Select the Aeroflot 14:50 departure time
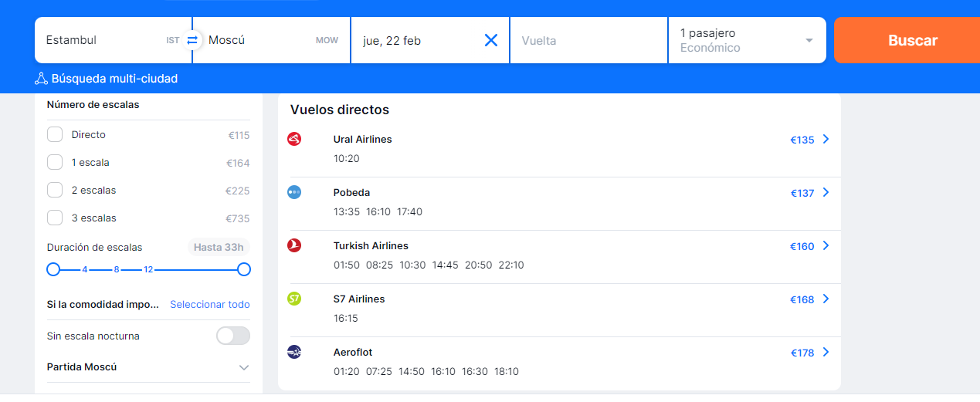This screenshot has width=980, height=402. tap(412, 372)
